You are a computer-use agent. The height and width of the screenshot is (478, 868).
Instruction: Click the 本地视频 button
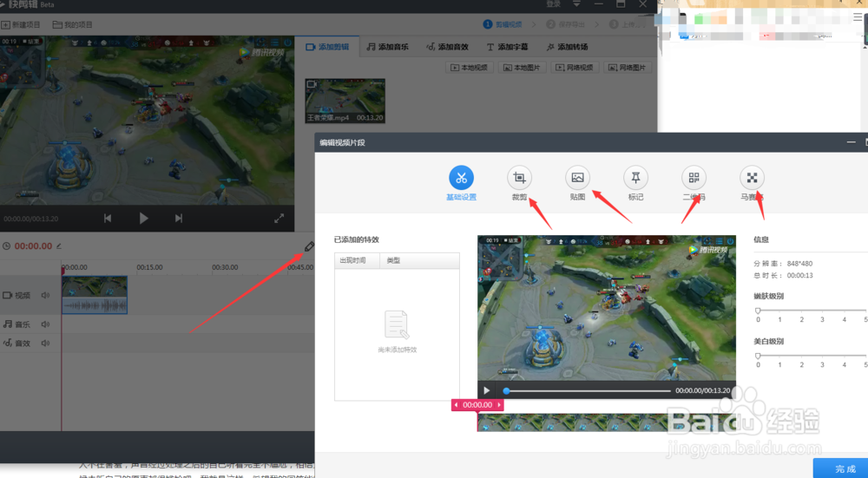(x=469, y=68)
